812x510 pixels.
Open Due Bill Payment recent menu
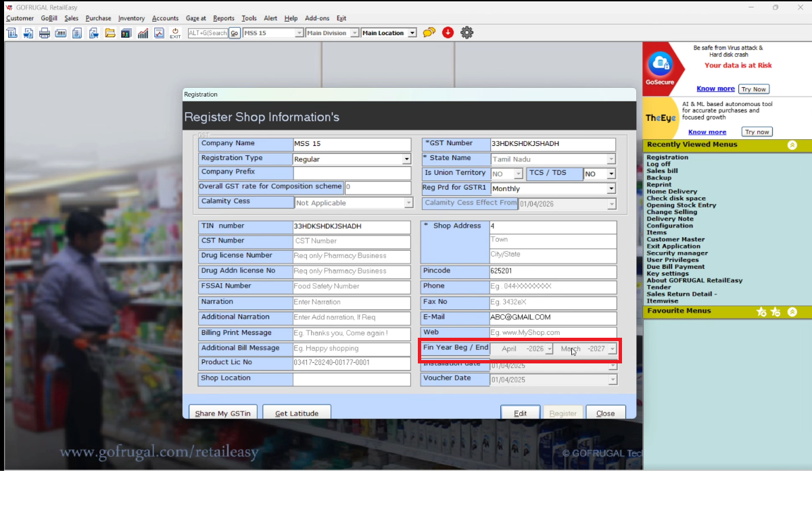675,267
